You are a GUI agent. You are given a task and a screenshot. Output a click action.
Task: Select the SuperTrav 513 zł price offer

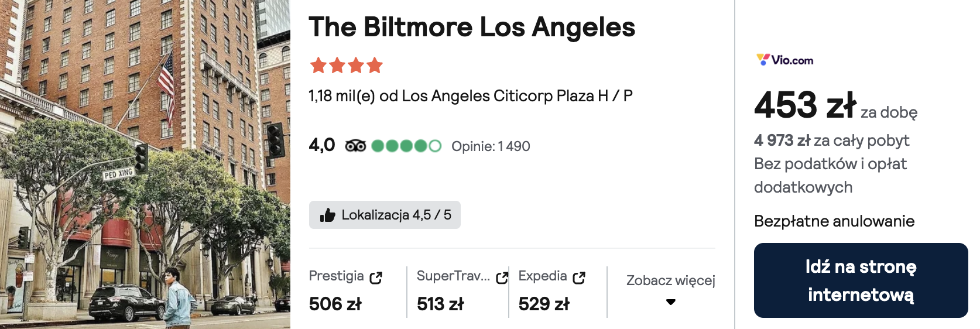coord(458,291)
